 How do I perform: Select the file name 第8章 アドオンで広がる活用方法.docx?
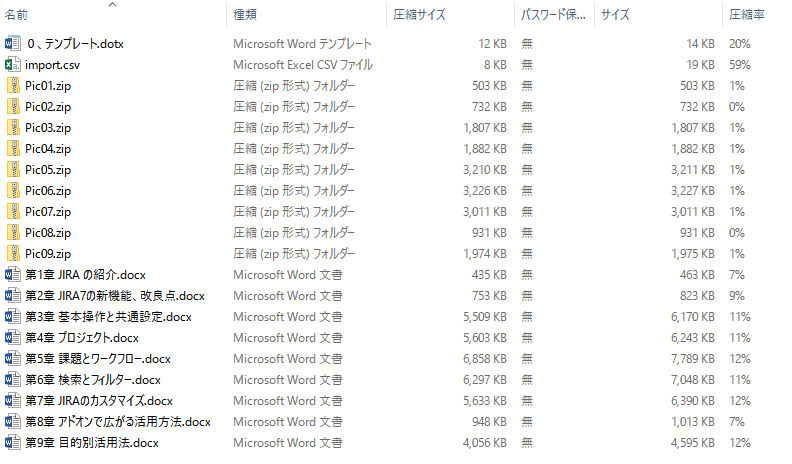118,422
